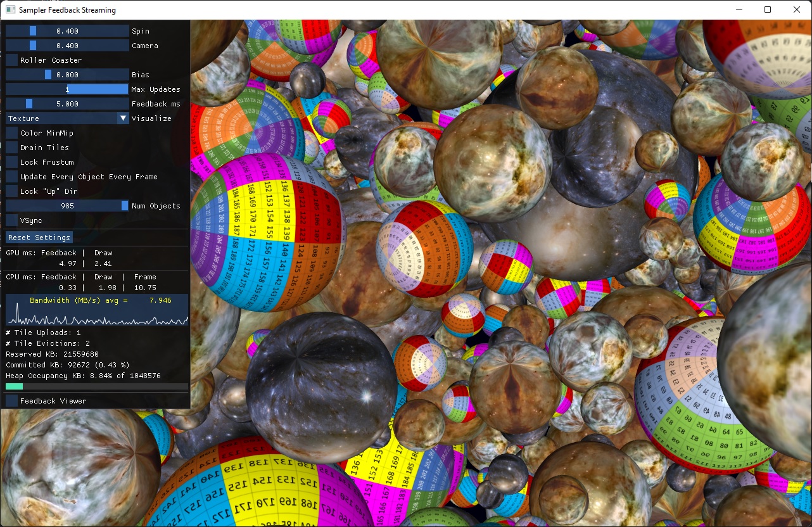Viewport: 812px width, 527px height.
Task: Maximize the Sampler Feedback Streaming window
Action: point(768,10)
